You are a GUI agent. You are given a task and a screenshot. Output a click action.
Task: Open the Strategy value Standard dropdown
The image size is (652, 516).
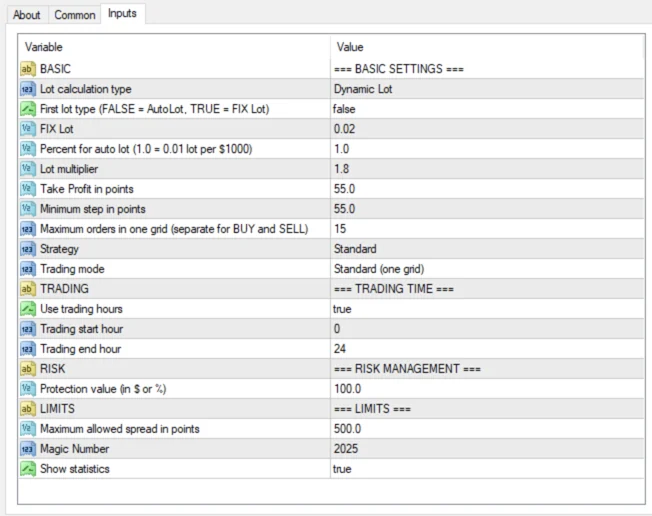click(x=487, y=249)
